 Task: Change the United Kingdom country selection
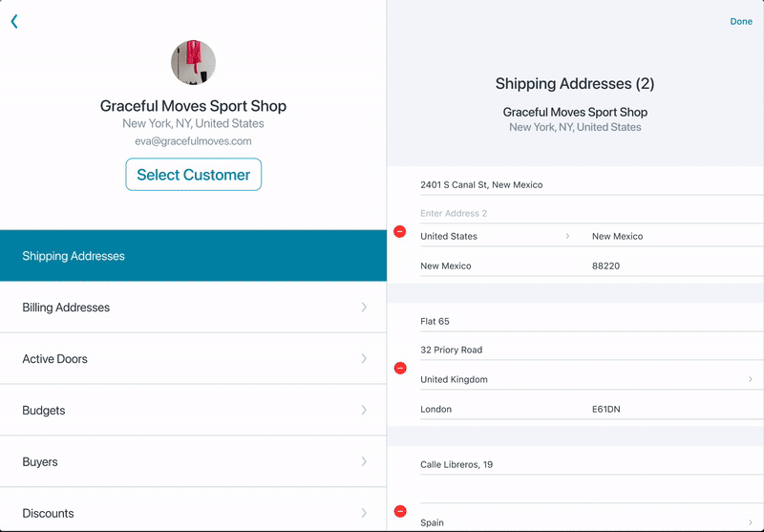coord(584,379)
